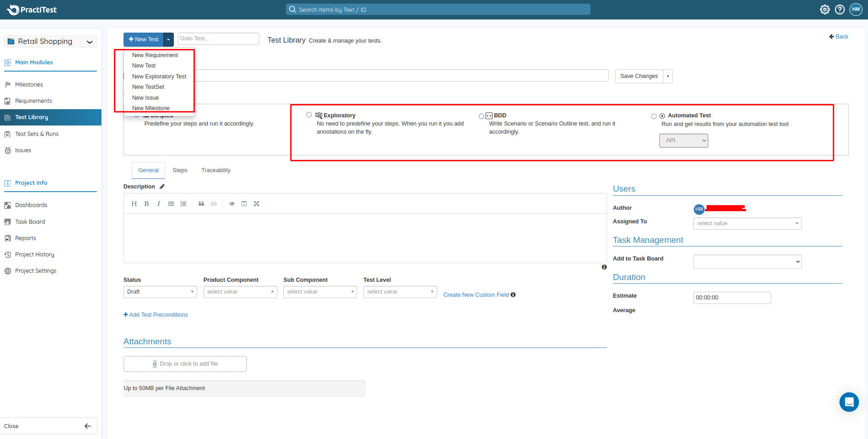Click the Save Changes button
Image resolution: width=868 pixels, height=439 pixels.
(x=639, y=76)
